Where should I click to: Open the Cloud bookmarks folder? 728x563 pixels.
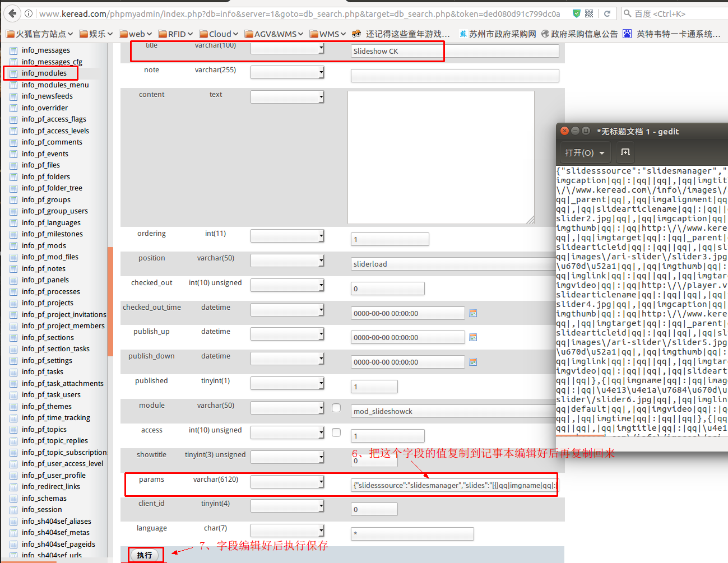point(219,34)
